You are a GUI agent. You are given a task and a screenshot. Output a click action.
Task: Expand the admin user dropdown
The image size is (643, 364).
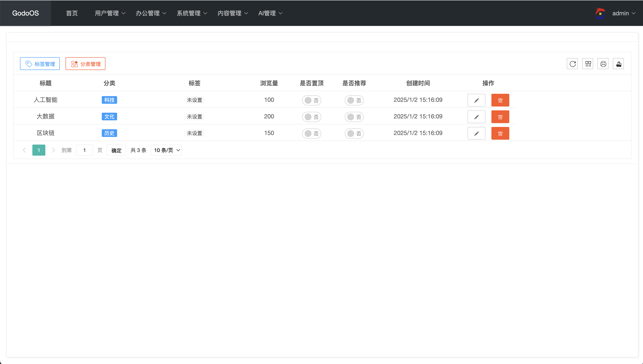click(x=623, y=13)
